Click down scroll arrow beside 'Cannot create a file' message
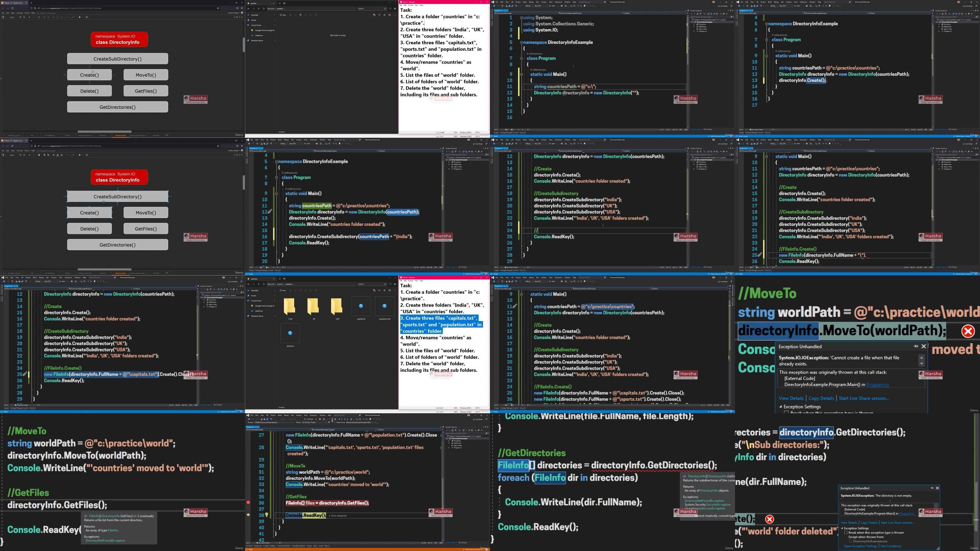 [922, 364]
